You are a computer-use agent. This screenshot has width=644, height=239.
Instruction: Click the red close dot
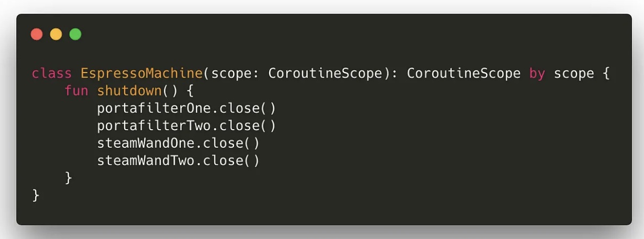(37, 35)
